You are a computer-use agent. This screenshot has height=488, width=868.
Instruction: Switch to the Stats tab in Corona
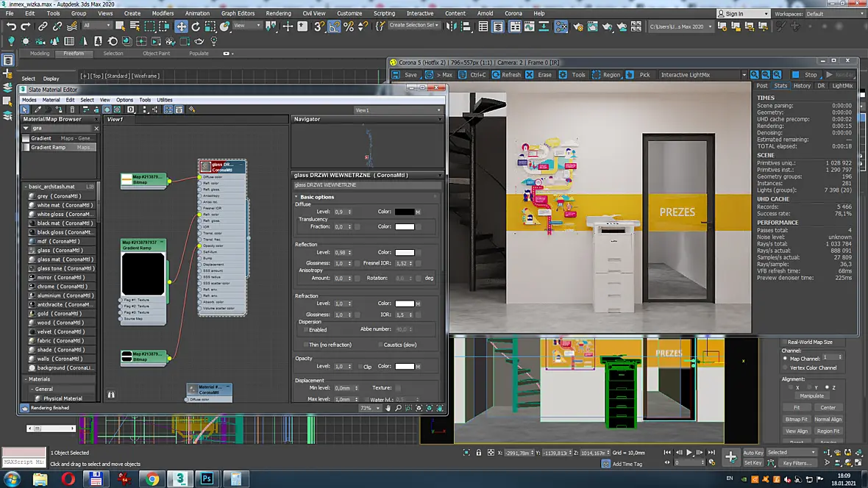point(780,86)
